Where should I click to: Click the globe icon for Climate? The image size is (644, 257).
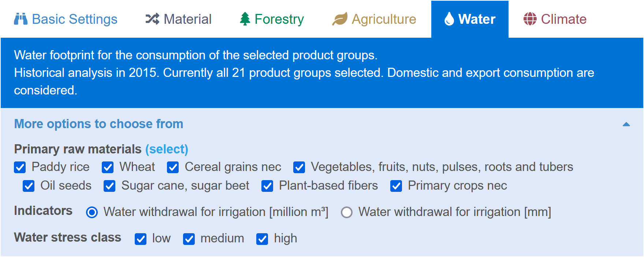pos(530,19)
